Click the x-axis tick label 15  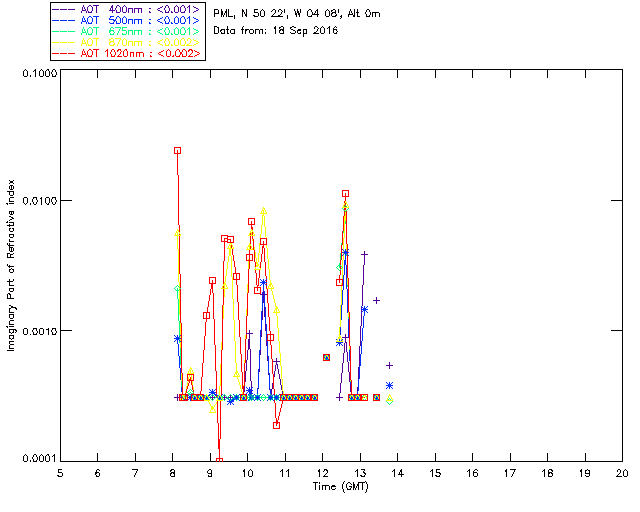point(435,473)
